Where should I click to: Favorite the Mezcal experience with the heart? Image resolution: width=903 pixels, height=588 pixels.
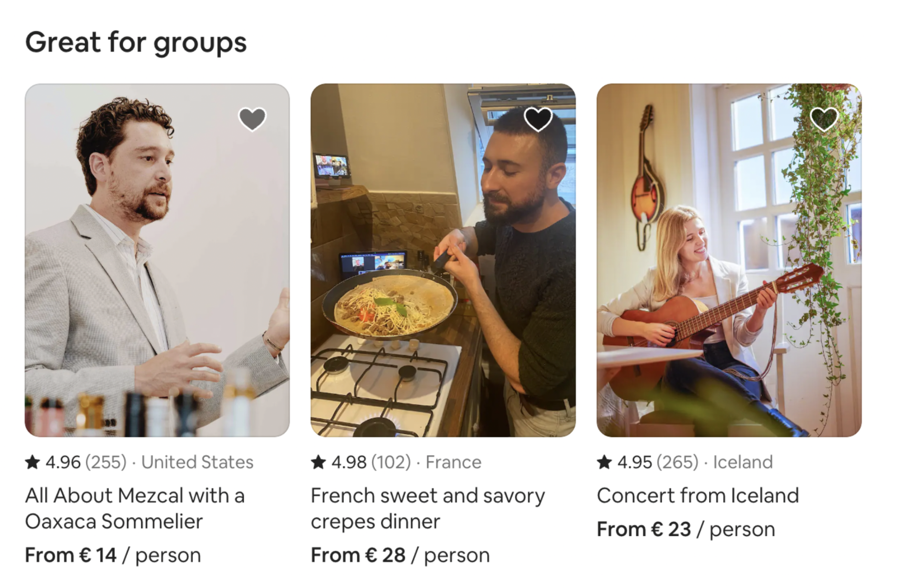click(252, 119)
